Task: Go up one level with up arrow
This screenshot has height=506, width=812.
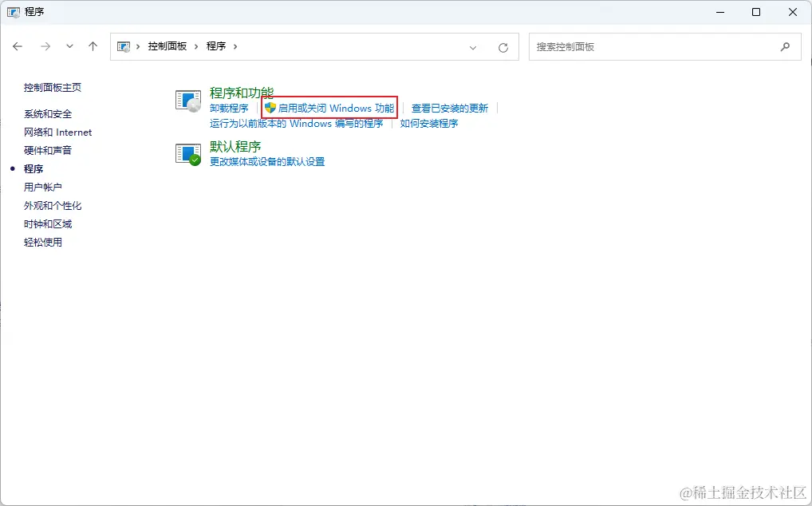Action: coord(93,46)
